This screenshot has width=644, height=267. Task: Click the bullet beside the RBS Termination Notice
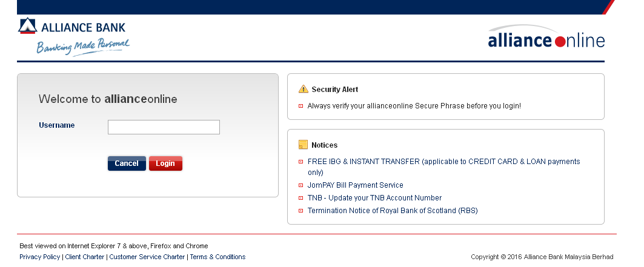300,211
